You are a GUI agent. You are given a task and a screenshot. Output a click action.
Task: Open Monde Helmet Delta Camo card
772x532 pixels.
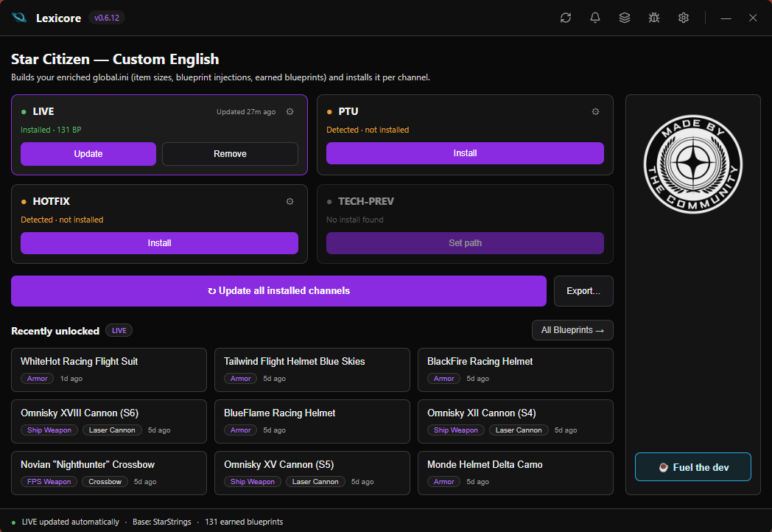(516, 473)
